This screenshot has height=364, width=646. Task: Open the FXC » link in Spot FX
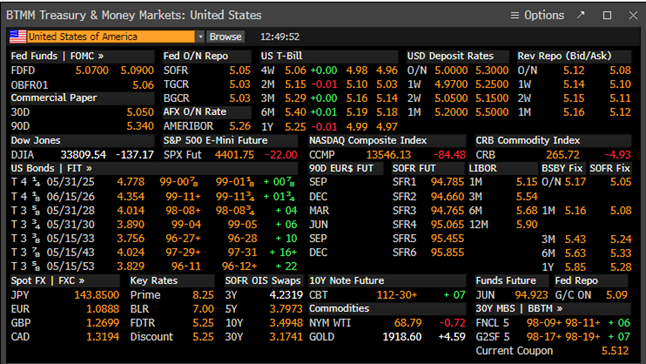71,281
